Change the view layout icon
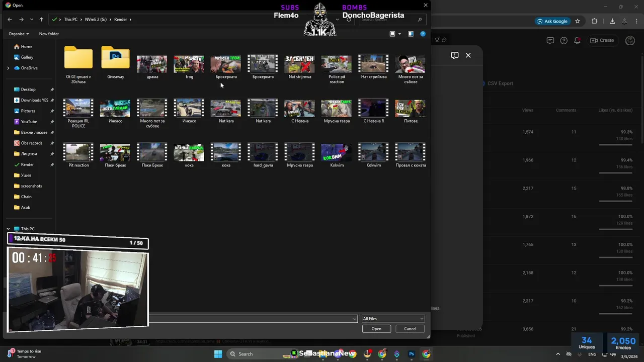Viewport: 644px width, 362px height. click(x=392, y=34)
